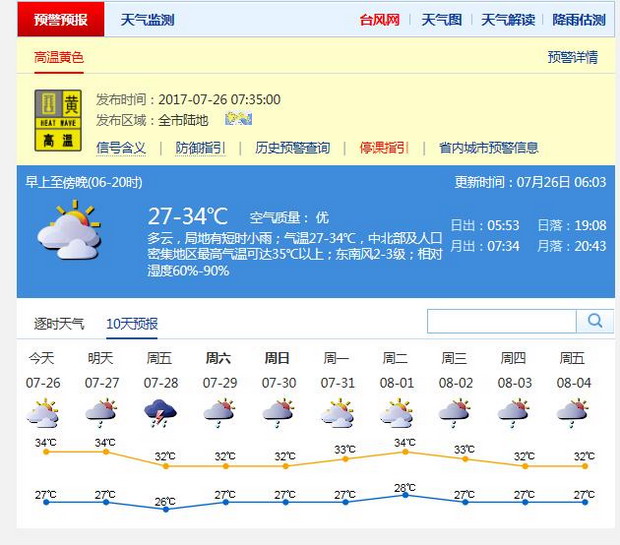Click the 07-30 Sunday forecast weather icon
Image resolution: width=620 pixels, height=545 pixels.
pyautogui.click(x=278, y=412)
